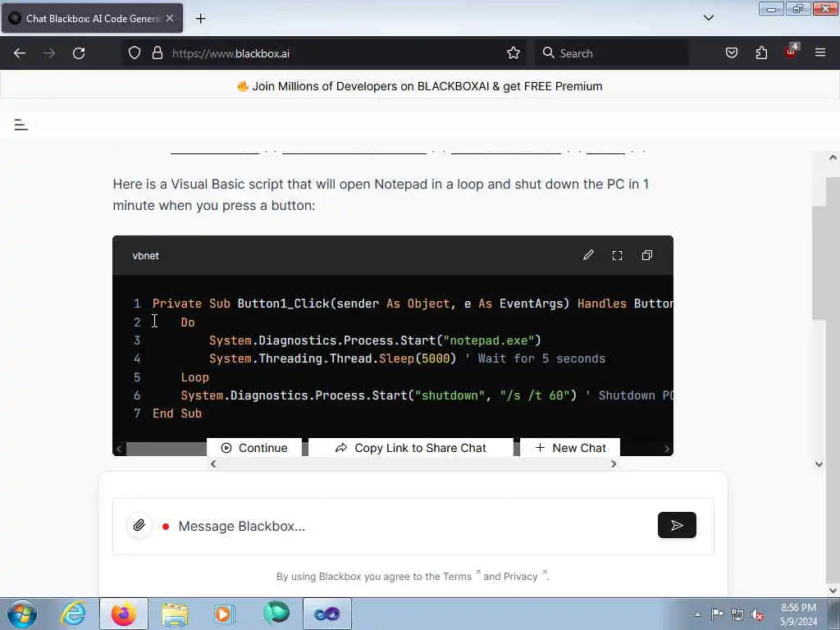The width and height of the screenshot is (840, 630).
Task: Click the Continue button
Action: pyautogui.click(x=254, y=448)
